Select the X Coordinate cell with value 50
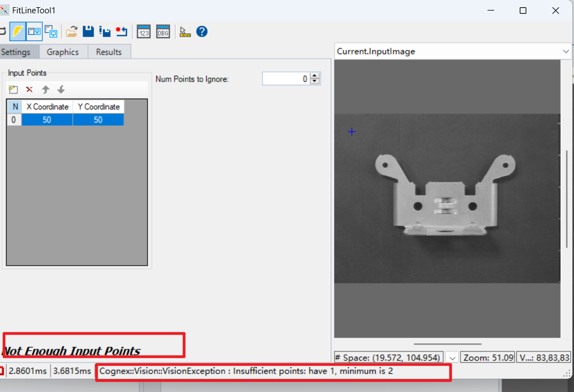The height and width of the screenshot is (392, 574). [x=47, y=120]
